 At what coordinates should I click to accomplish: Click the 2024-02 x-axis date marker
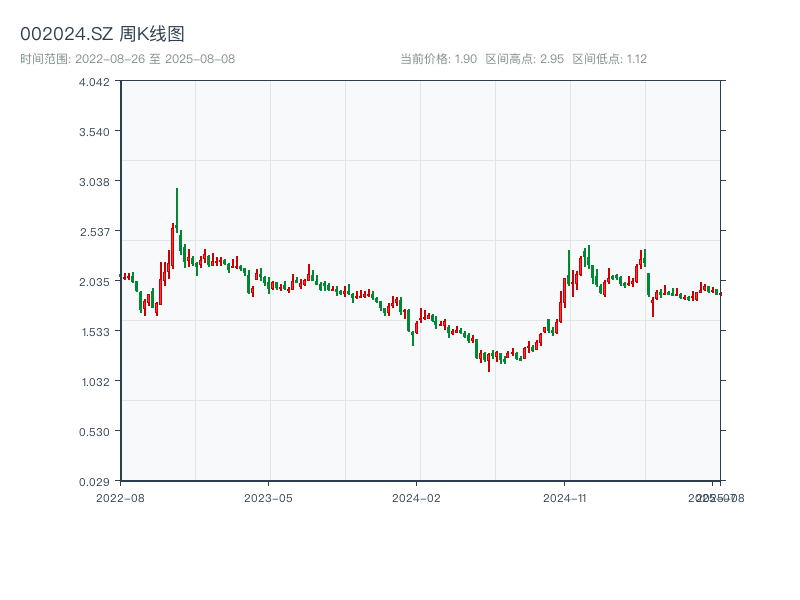[416, 497]
